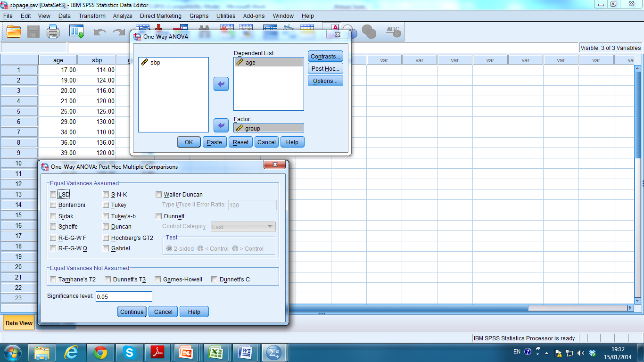Switch to SPSS taskbar icon
Viewport: 644px width, 362px height.
[x=274, y=352]
